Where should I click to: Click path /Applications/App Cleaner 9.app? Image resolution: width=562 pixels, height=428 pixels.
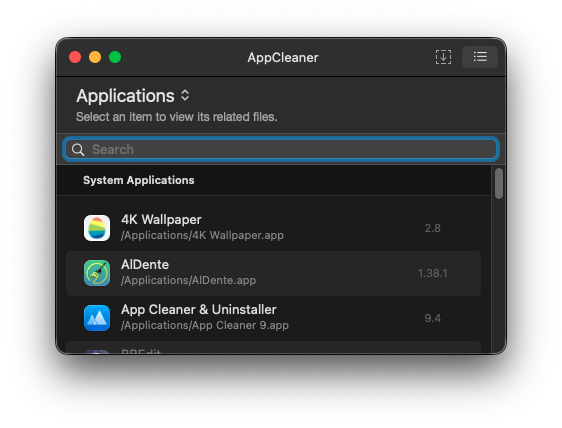(205, 325)
